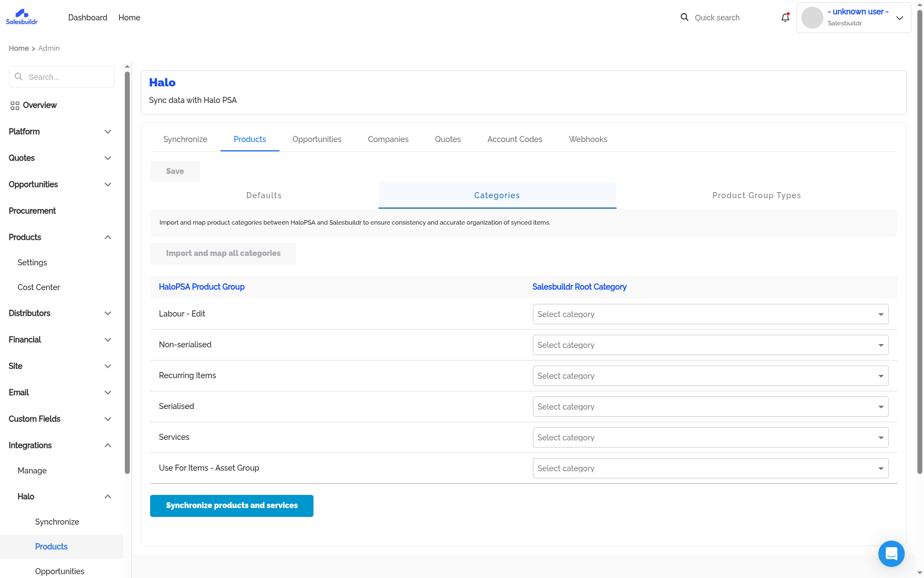Viewport: 924px width, 578px height.
Task: Open the Webhooks tab
Action: pyautogui.click(x=588, y=139)
